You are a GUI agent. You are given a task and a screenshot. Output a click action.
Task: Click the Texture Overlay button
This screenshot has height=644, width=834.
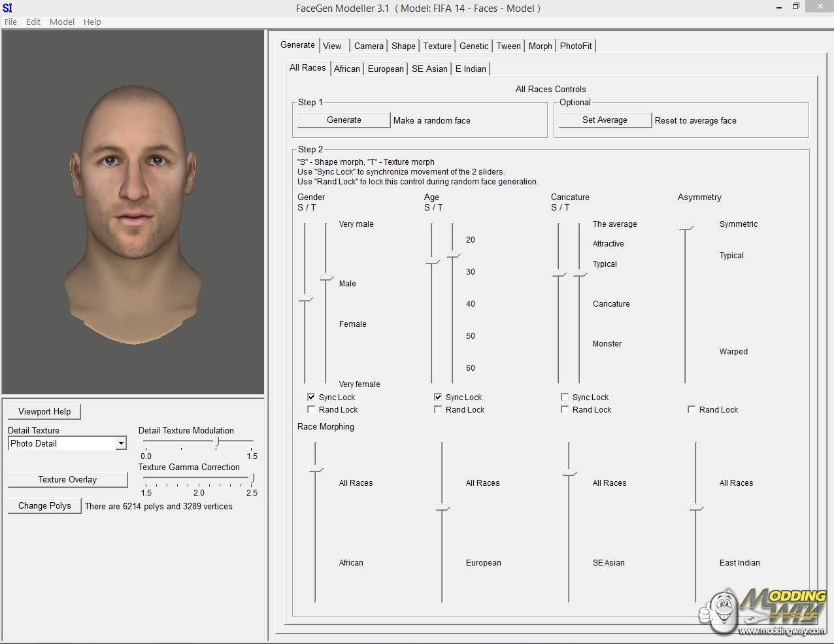point(67,479)
